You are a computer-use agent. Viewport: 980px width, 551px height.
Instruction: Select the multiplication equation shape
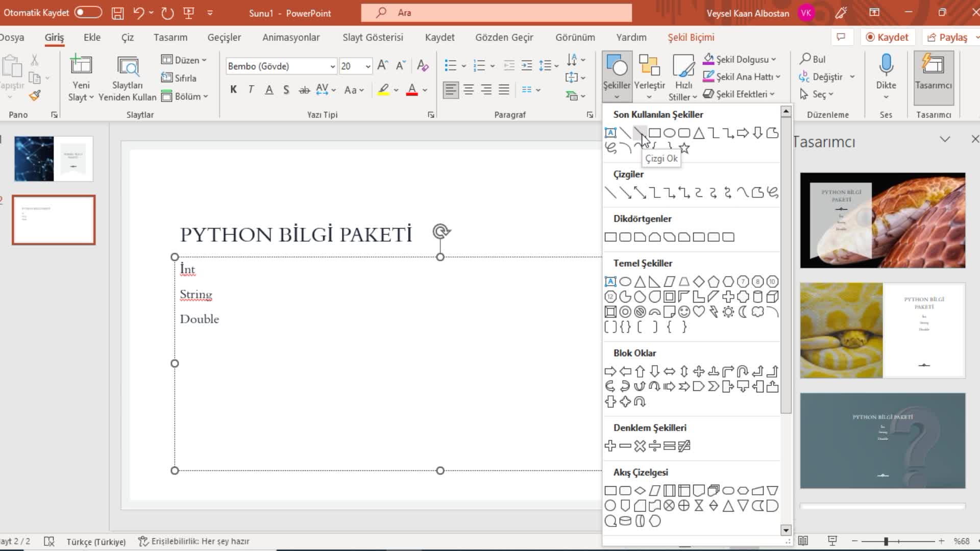tap(640, 446)
